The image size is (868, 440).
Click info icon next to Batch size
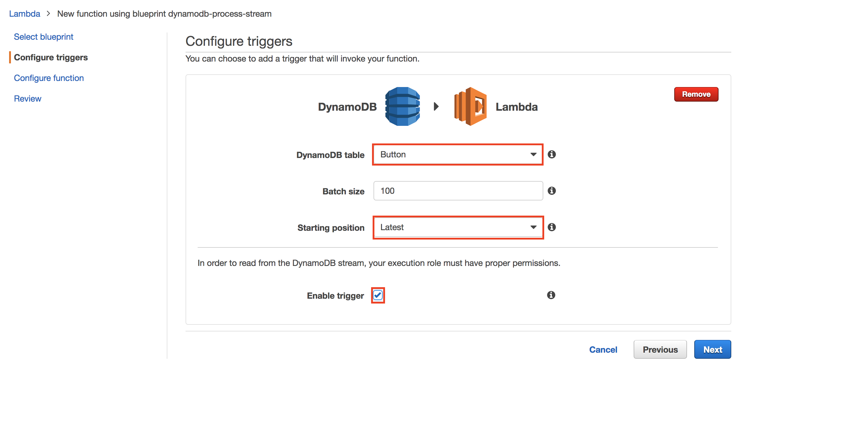(x=551, y=191)
